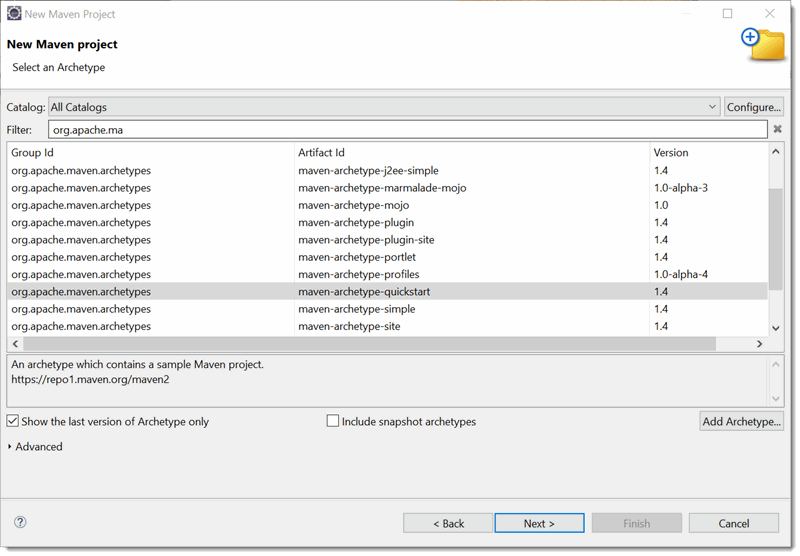Go to the previous page with Back
This screenshot has height=556, width=800.
[x=448, y=523]
